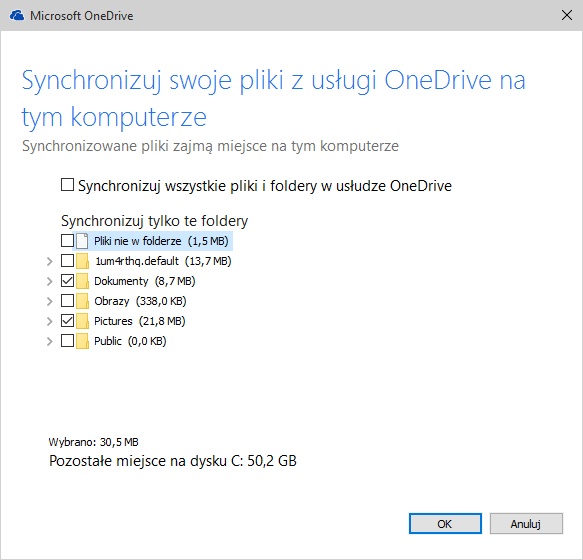The height and width of the screenshot is (560, 583).
Task: Check the 1um4rthq.default folder checkbox
Action: coord(67,261)
